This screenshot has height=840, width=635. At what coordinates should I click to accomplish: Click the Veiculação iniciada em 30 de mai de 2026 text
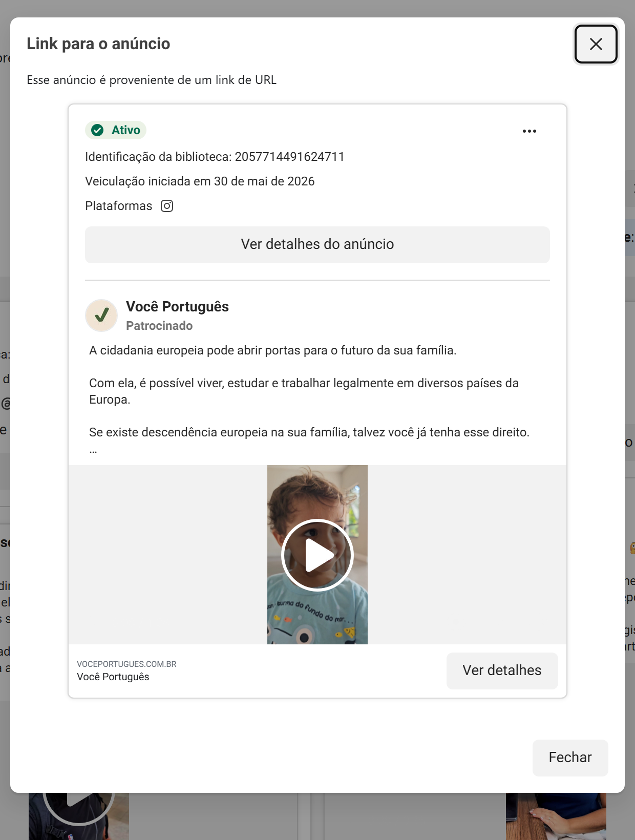coord(200,181)
